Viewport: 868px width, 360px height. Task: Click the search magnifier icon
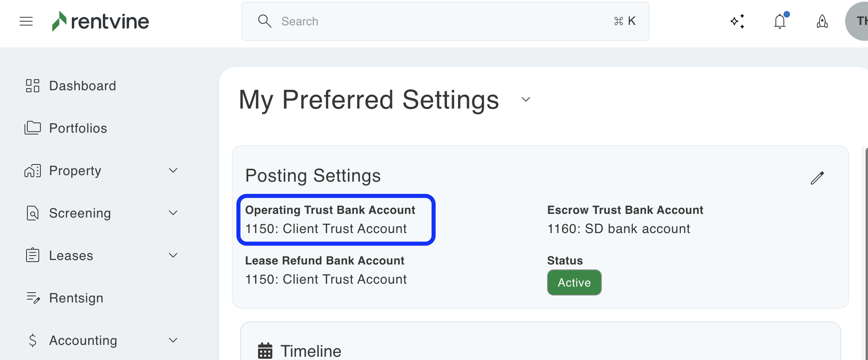[x=265, y=21]
